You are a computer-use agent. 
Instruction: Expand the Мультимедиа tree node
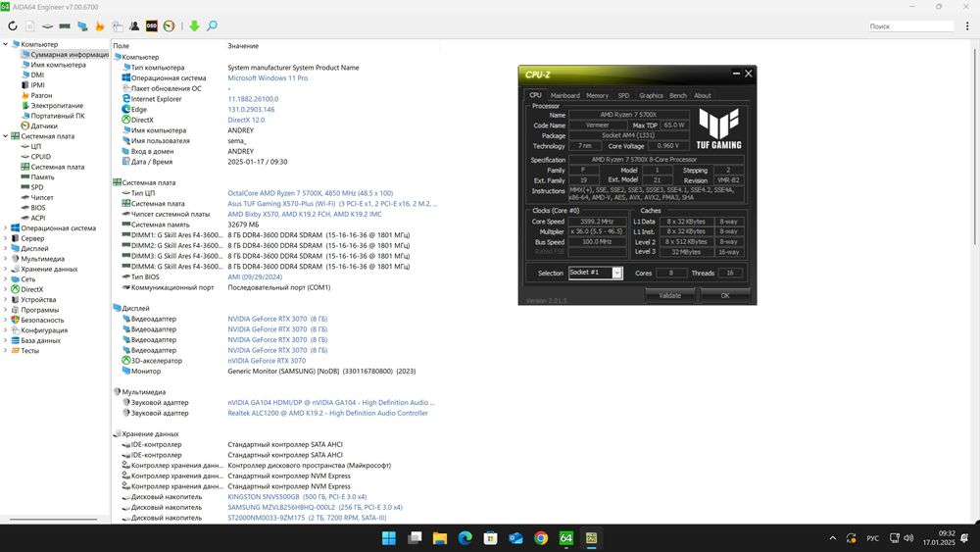tap(6, 259)
